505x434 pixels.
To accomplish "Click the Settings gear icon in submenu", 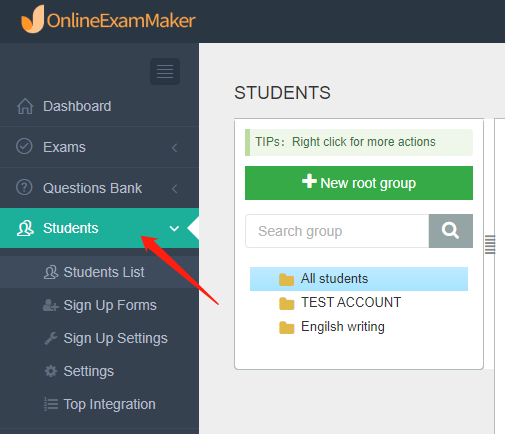I will [51, 371].
